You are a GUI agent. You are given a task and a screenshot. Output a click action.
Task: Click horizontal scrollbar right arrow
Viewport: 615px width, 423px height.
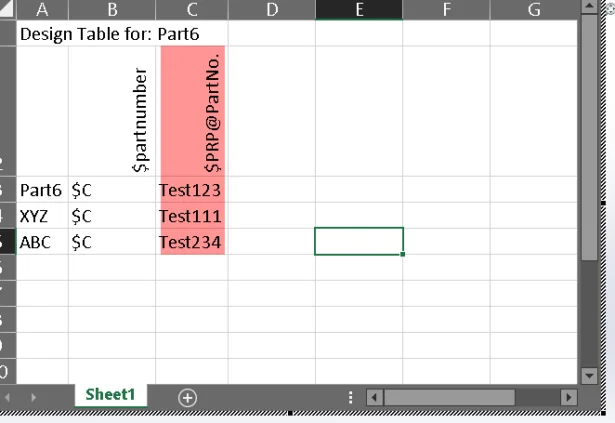click(x=569, y=397)
